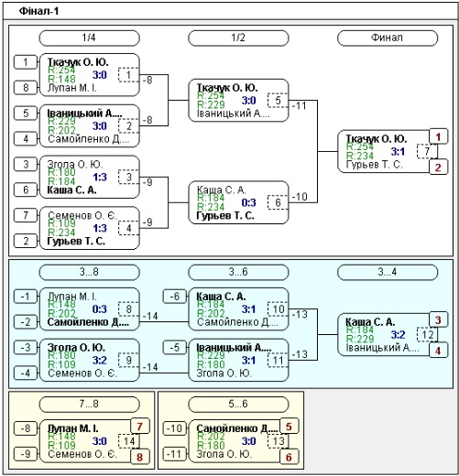Click the 7...8 placement header
The height and width of the screenshot is (476, 459).
[89, 405]
